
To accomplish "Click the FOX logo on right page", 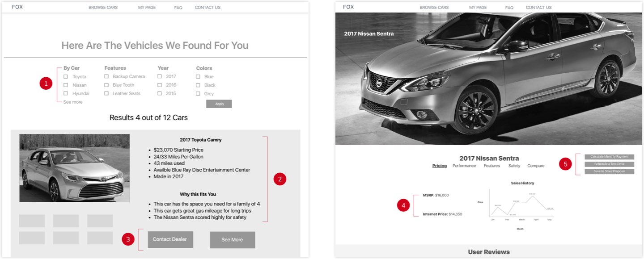I will tap(348, 7).
